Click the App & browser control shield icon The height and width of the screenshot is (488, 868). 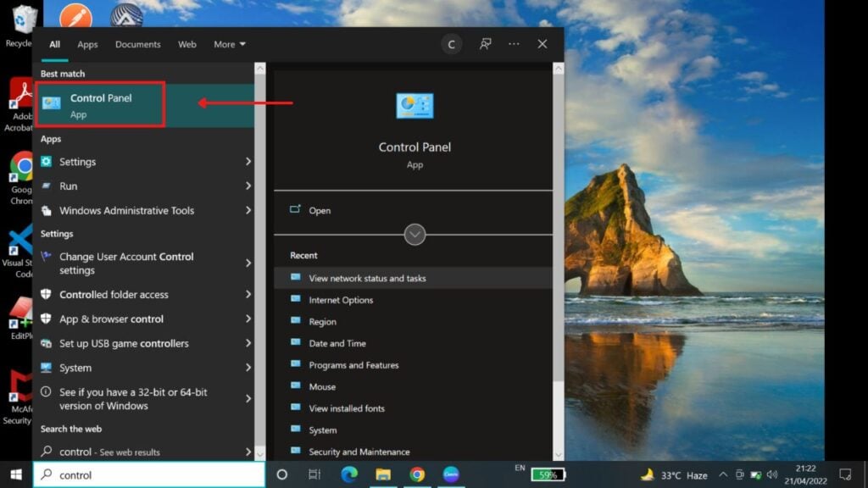[x=47, y=319]
